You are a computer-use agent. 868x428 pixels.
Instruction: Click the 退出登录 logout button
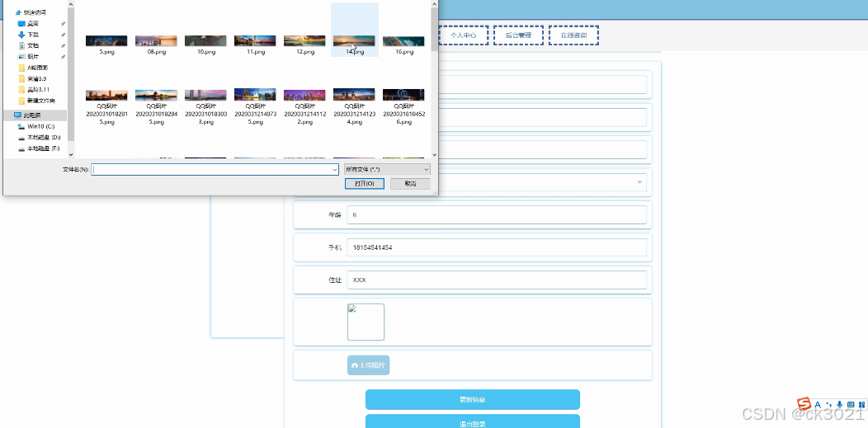tap(473, 421)
